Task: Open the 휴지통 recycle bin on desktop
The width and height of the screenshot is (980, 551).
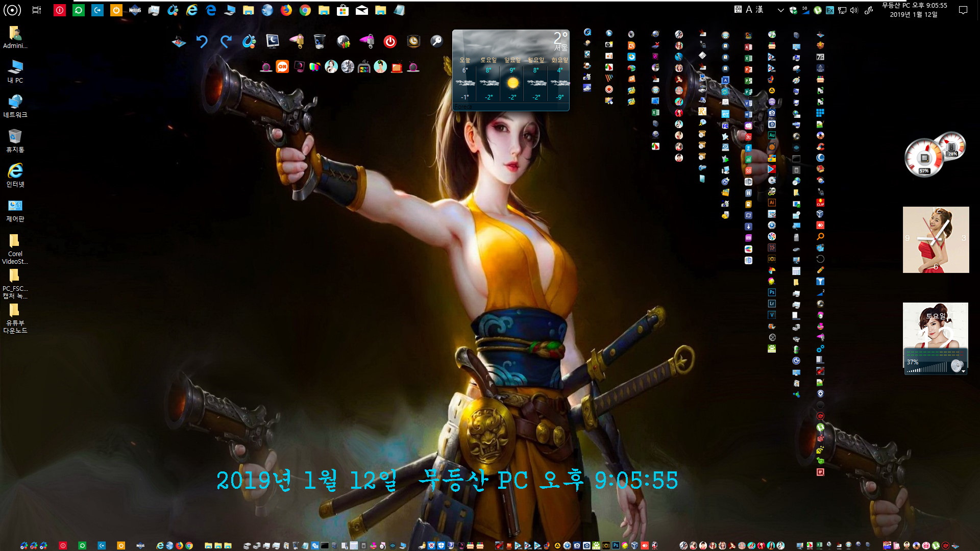Action: coord(15,141)
